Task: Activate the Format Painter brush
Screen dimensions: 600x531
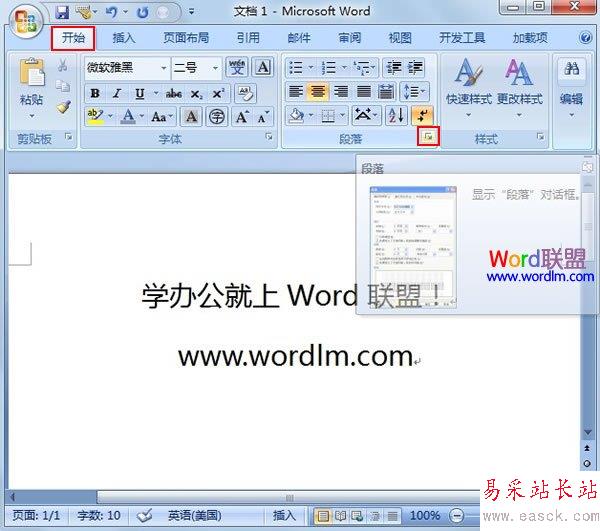Action: click(x=63, y=107)
